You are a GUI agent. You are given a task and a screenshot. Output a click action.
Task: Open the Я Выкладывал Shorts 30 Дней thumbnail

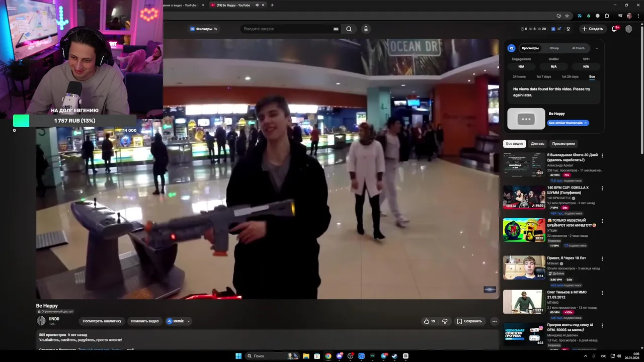click(524, 164)
